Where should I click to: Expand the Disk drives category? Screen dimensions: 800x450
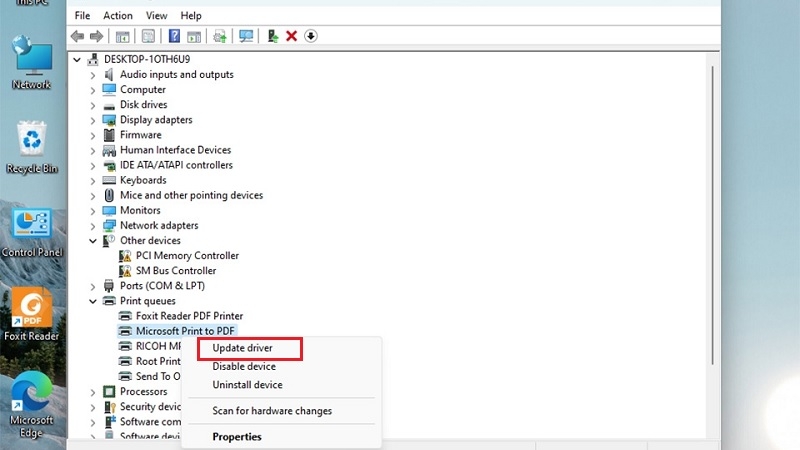[x=93, y=105]
